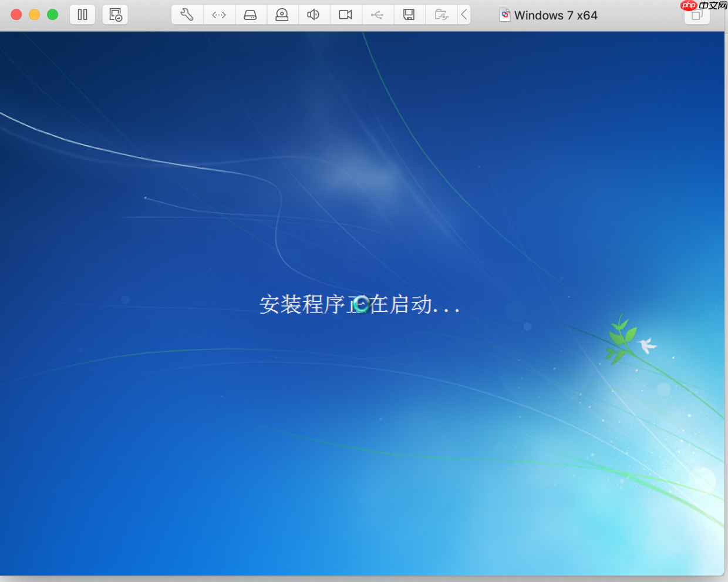The width and height of the screenshot is (728, 582).
Task: Minimize the window with the yellow button
Action: click(x=35, y=15)
